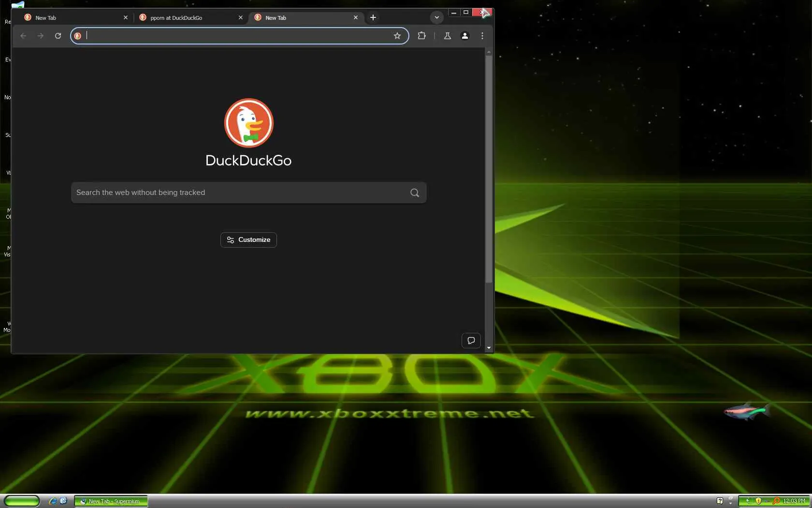Open the browser three-dot menu

pos(482,36)
